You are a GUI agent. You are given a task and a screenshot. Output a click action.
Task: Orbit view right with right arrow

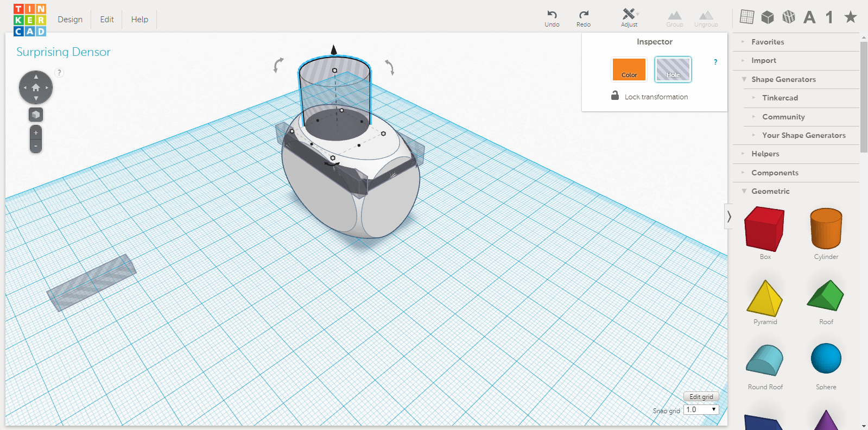tap(47, 87)
